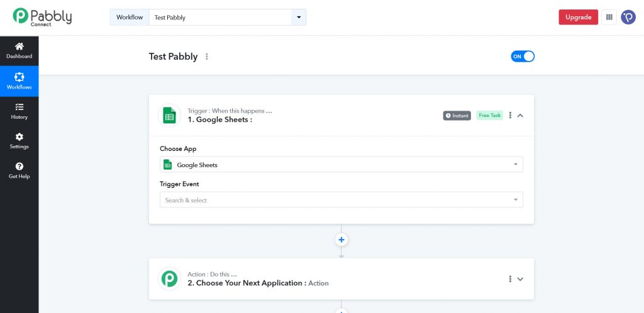
Task: Click the Google Sheets trigger step icon
Action: [x=169, y=115]
